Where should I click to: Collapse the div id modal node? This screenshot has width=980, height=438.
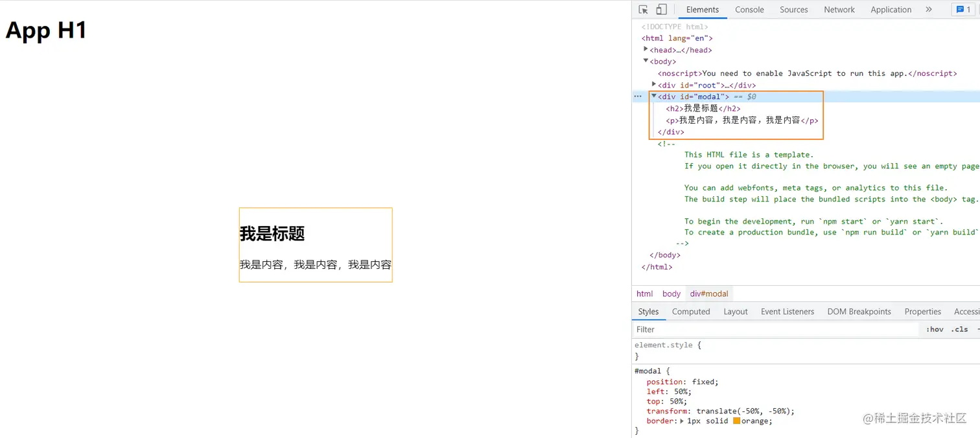pyautogui.click(x=654, y=96)
